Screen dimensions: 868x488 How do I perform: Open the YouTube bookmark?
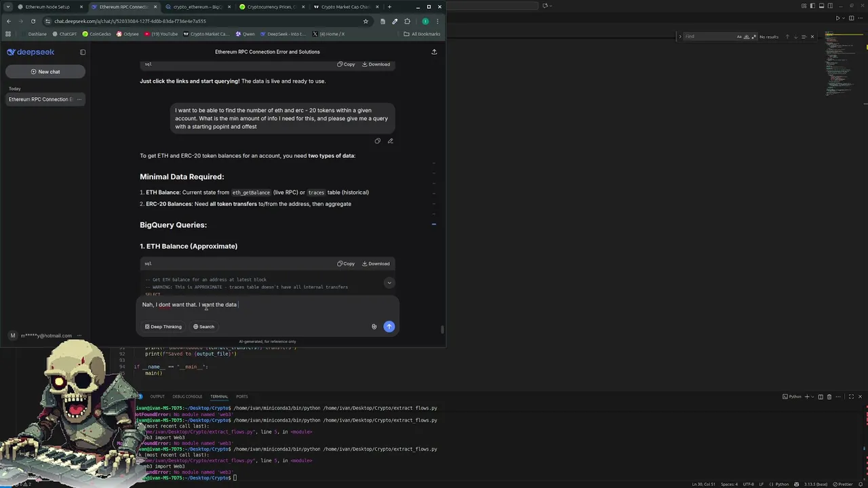coord(161,34)
